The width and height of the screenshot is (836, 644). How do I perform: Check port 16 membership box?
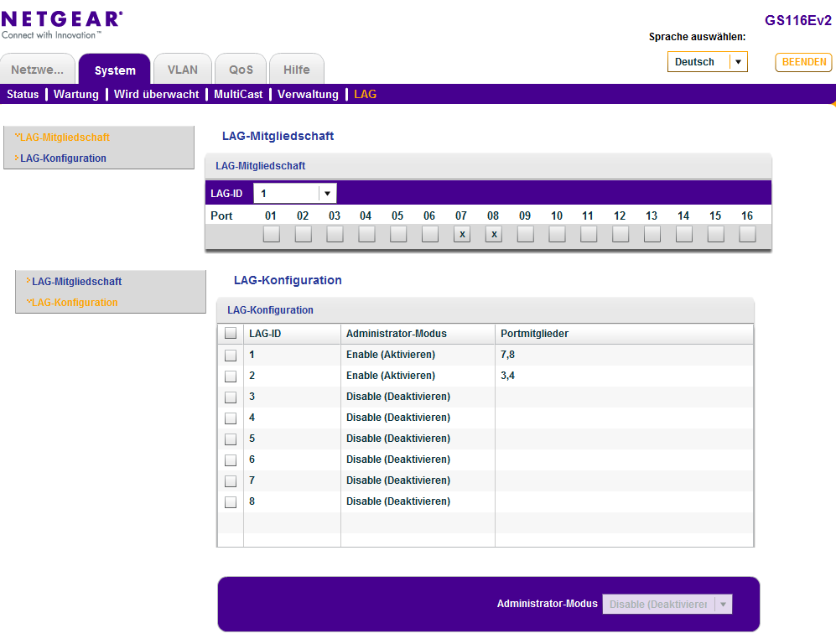(x=747, y=235)
